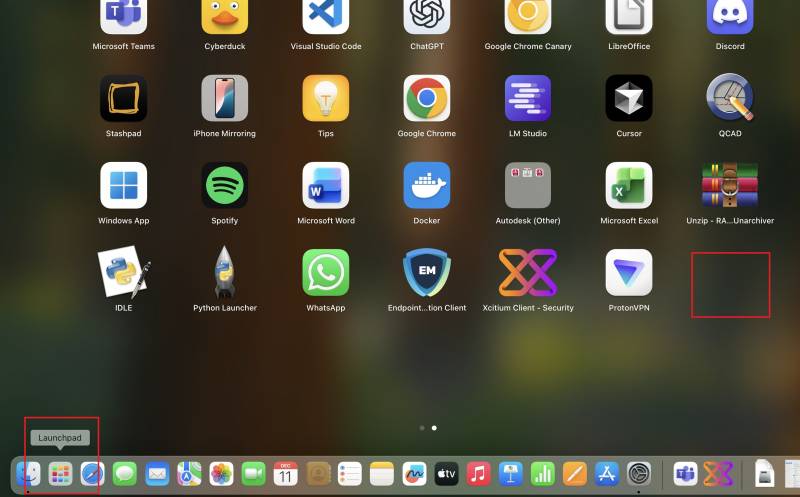The height and width of the screenshot is (497, 800).
Task: Launch FaceTime from the Dock
Action: tap(254, 474)
